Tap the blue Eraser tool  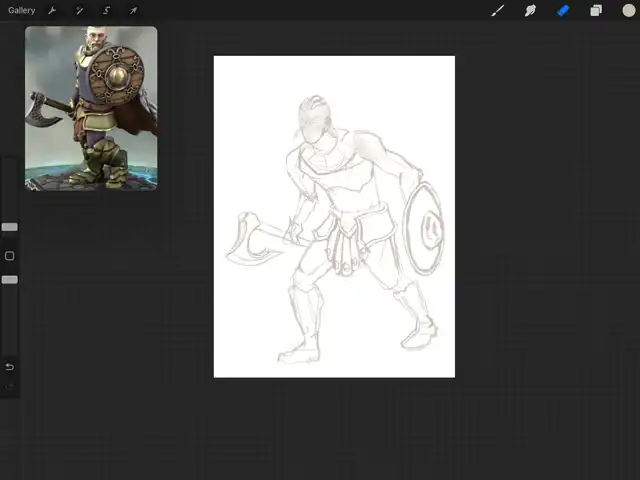coord(563,10)
